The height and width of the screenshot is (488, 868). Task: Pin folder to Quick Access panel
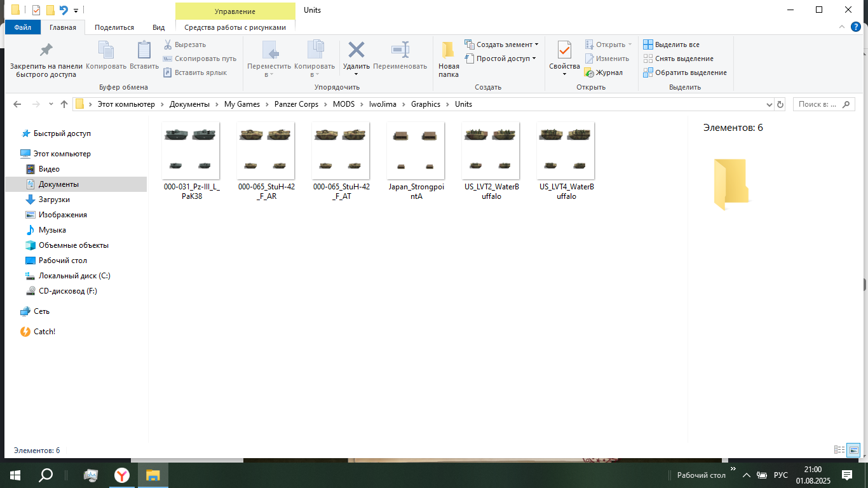click(x=46, y=60)
